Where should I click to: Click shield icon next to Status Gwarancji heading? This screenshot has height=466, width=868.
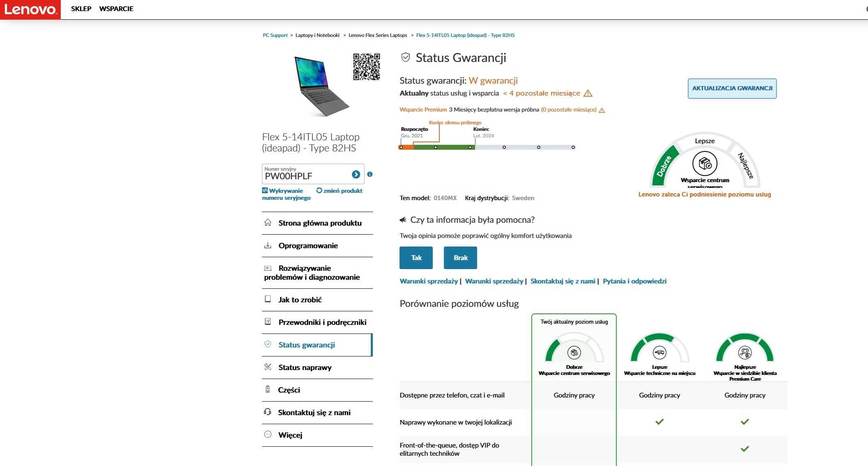(x=406, y=57)
